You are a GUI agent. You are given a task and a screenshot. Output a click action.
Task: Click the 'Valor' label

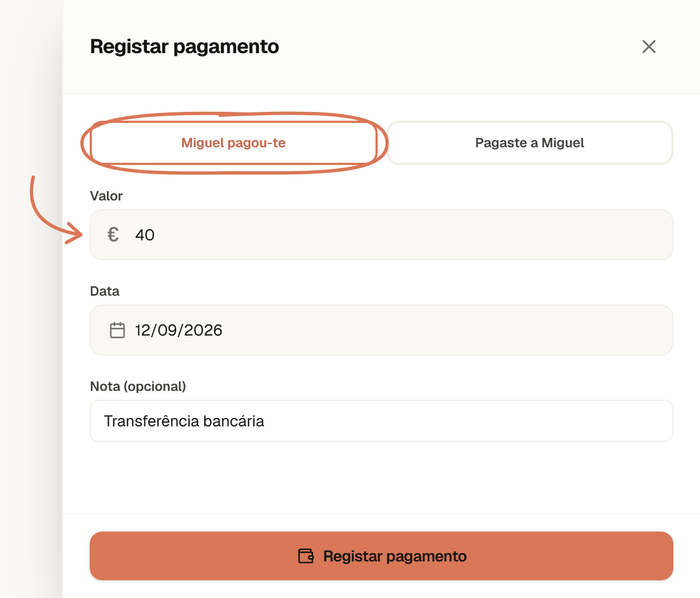(x=106, y=196)
